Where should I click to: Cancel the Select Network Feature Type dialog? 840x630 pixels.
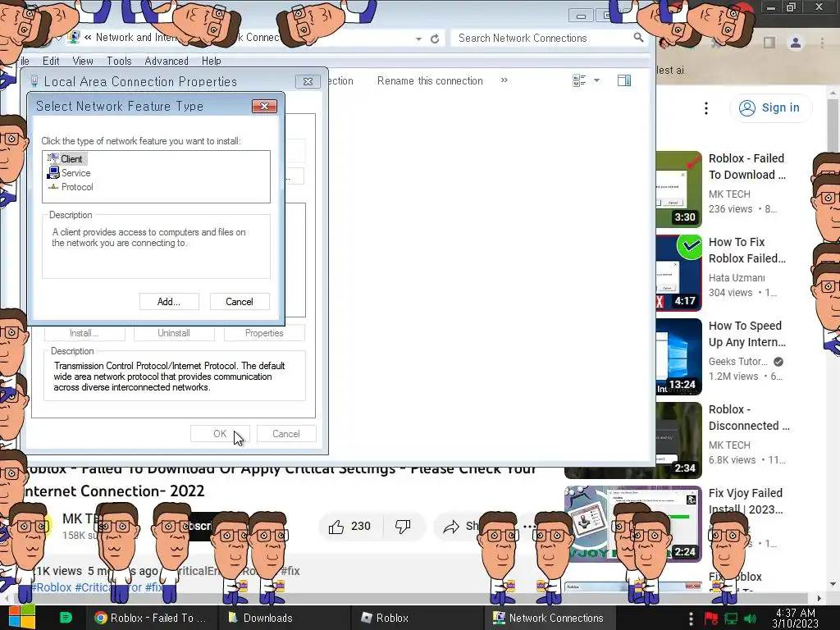tap(240, 302)
